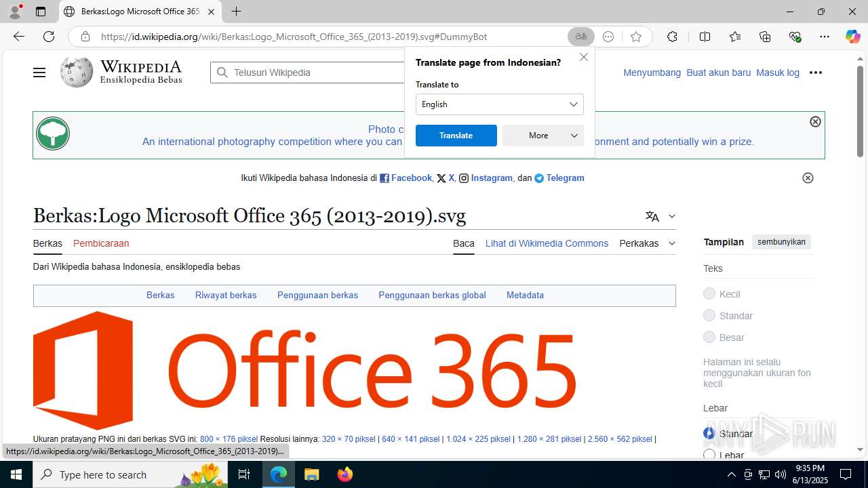This screenshot has height=488, width=868.
Task: Open the notification center icon
Action: click(846, 474)
